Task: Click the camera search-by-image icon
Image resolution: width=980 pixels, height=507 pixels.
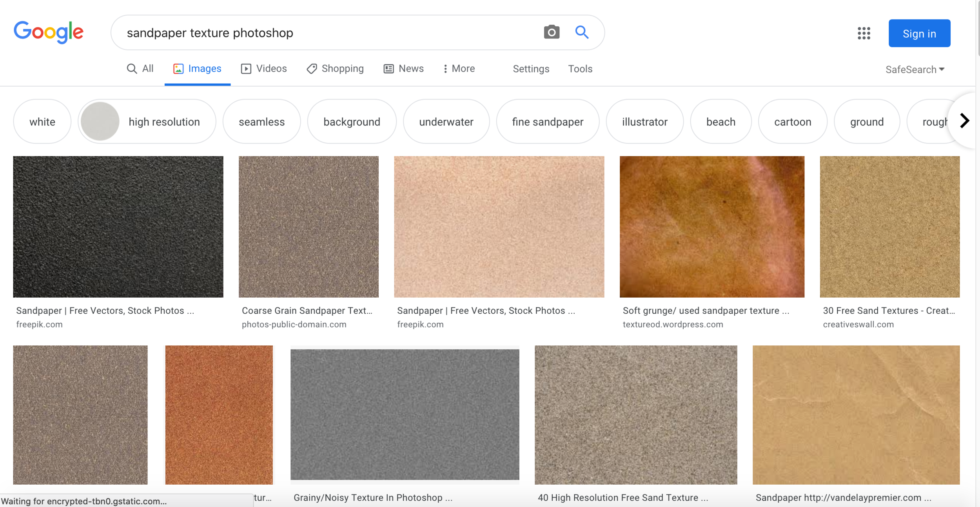Action: click(x=551, y=32)
